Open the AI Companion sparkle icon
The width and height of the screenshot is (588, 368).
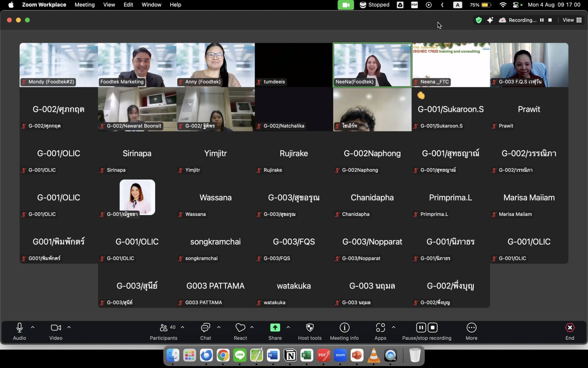[x=490, y=20]
